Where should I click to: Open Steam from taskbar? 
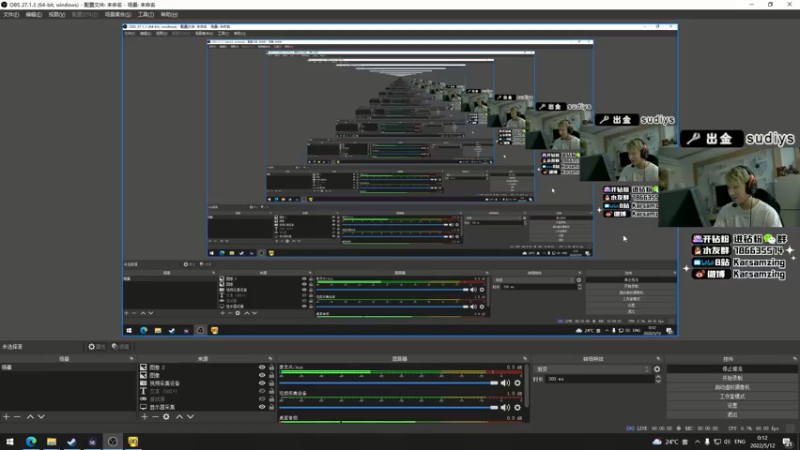71,441
